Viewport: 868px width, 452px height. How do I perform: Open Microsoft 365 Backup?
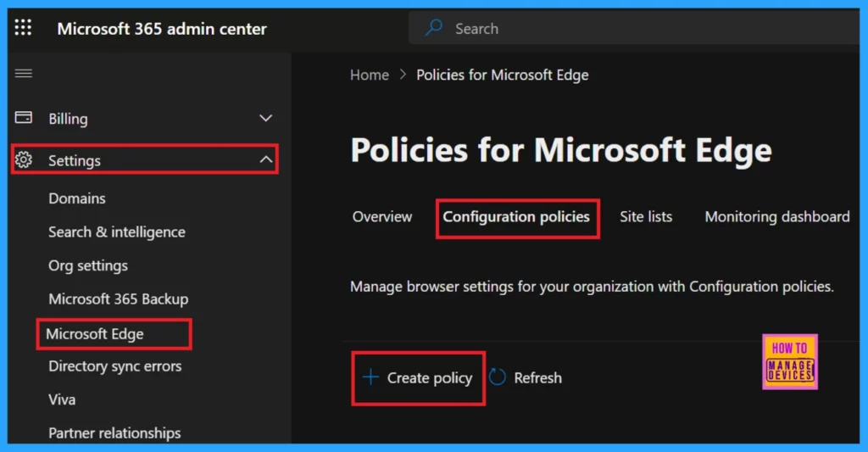click(119, 299)
